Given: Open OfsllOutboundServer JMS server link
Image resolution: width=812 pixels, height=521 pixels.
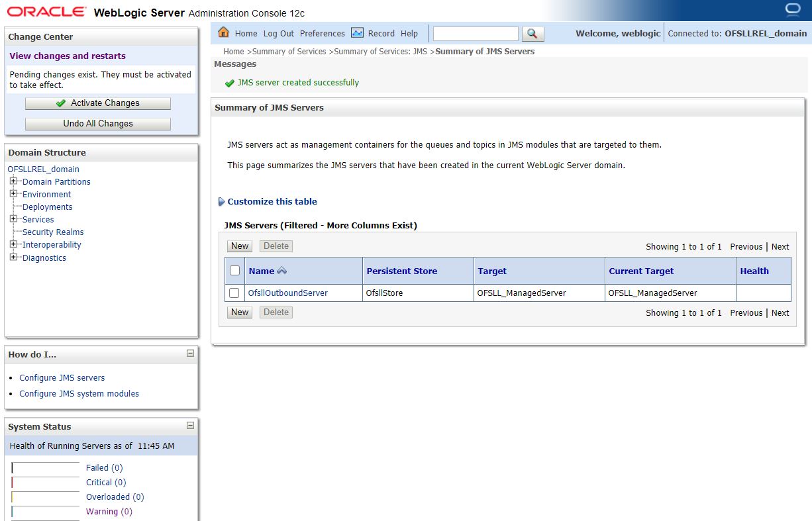Looking at the screenshot, I should (x=287, y=293).
